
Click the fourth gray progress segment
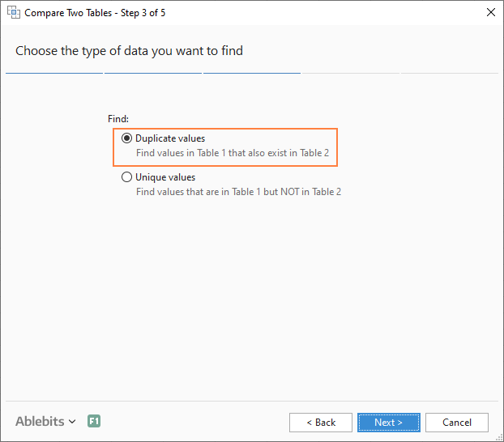(x=350, y=73)
